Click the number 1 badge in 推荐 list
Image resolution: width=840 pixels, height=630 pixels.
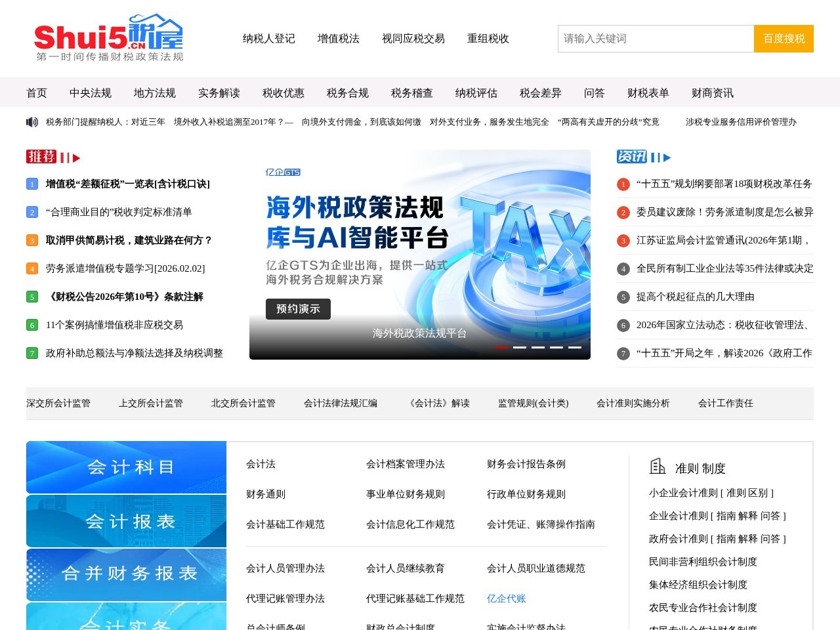click(x=31, y=184)
